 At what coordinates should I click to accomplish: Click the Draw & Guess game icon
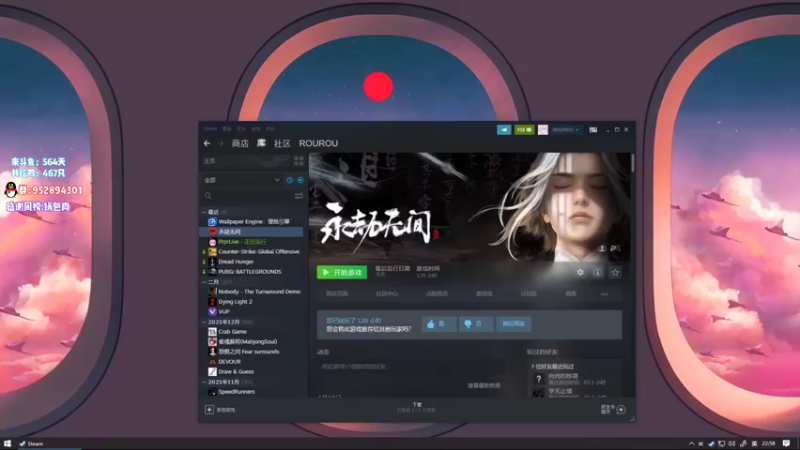[x=212, y=371]
